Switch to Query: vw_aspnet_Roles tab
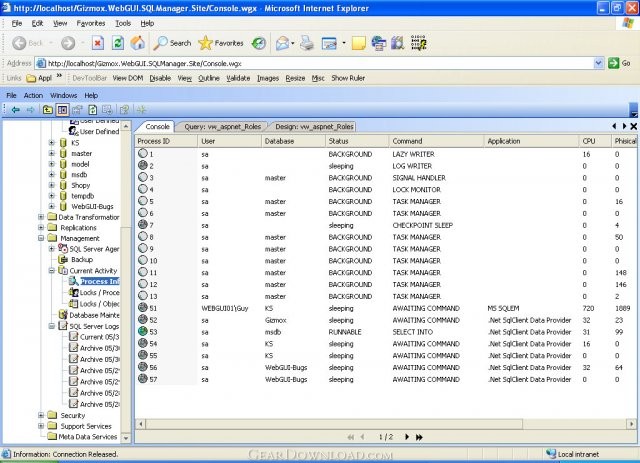Image resolution: width=640 pixels, height=463 pixels. pyautogui.click(x=222, y=127)
